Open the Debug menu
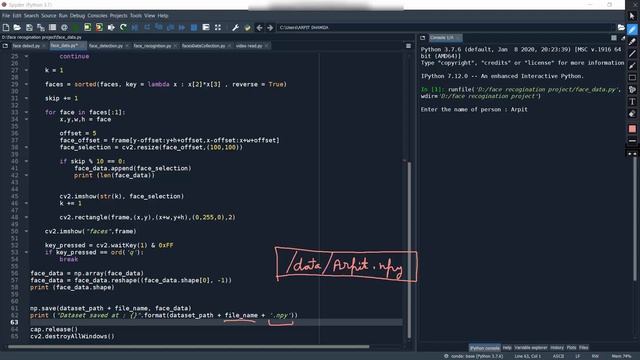640x360 pixels. (77, 16)
